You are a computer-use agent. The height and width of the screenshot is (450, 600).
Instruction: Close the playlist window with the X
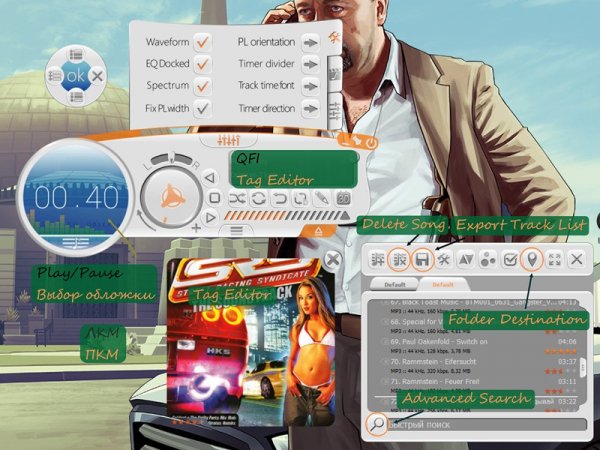tap(577, 260)
